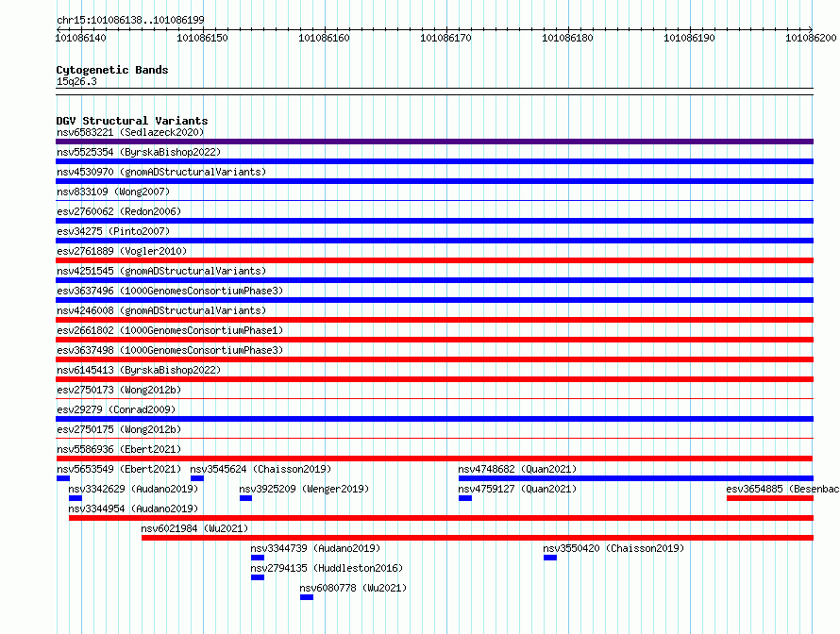The height and width of the screenshot is (634, 840).
Task: Click the nsv3925209 (Wenger2019) blue segment
Action: (246, 498)
